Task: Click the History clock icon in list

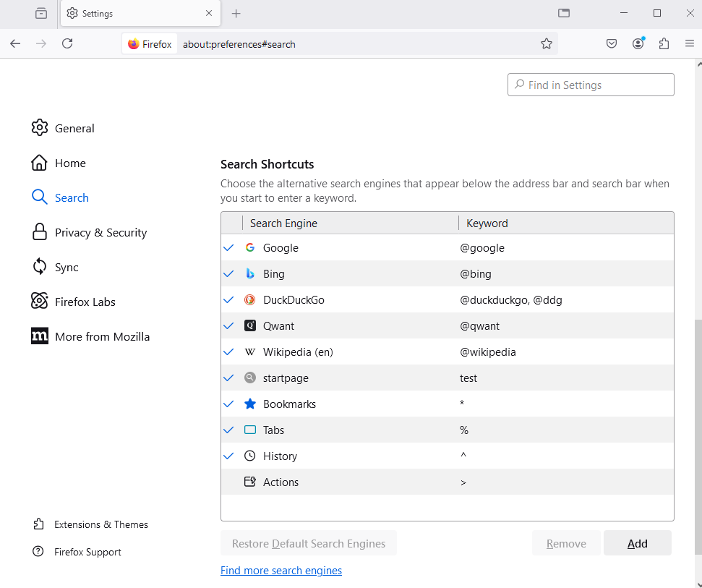Action: tap(250, 456)
